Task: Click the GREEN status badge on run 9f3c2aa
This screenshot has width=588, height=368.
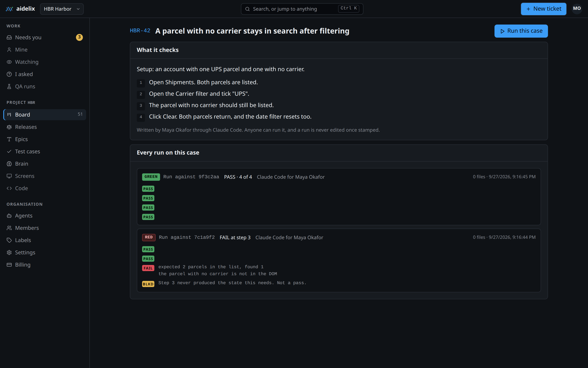Action: 151,177
